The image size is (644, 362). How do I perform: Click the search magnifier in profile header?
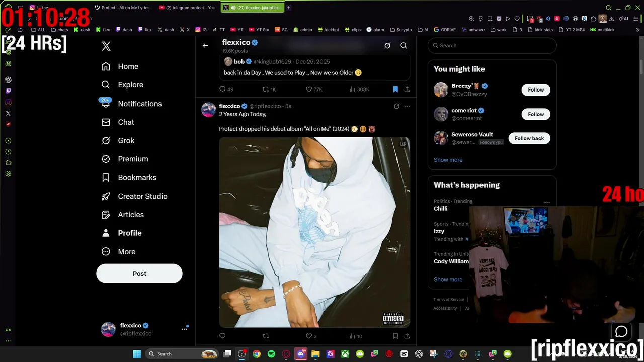pyautogui.click(x=404, y=45)
